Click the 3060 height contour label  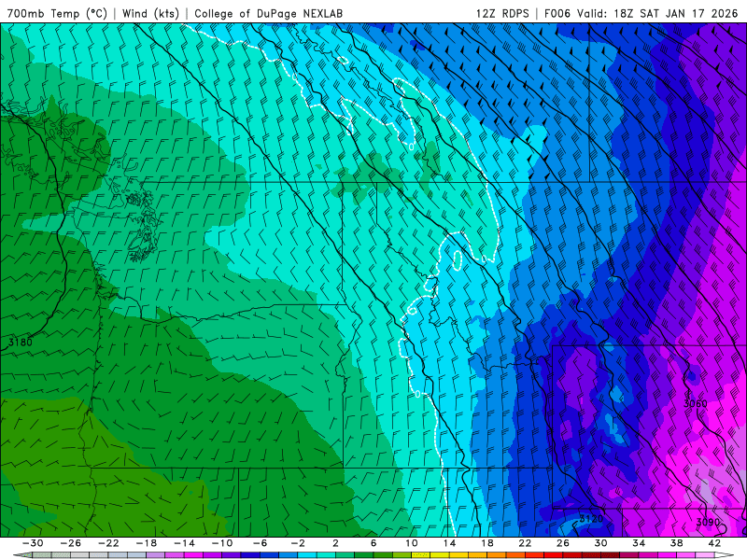click(x=696, y=404)
